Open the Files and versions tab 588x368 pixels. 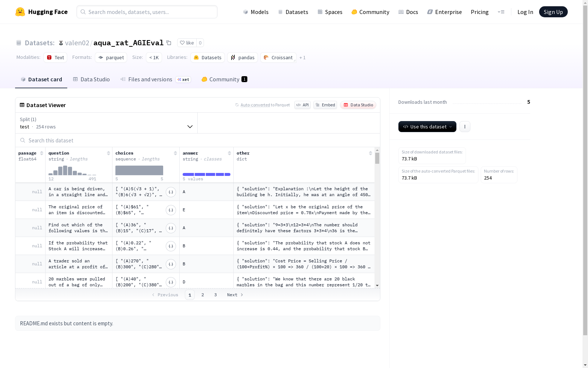[155, 79]
